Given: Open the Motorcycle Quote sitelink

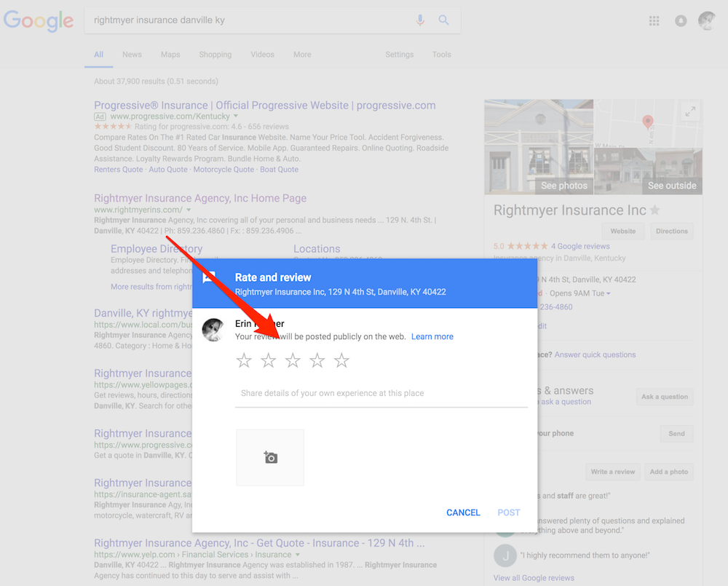Looking at the screenshot, I should tap(223, 170).
